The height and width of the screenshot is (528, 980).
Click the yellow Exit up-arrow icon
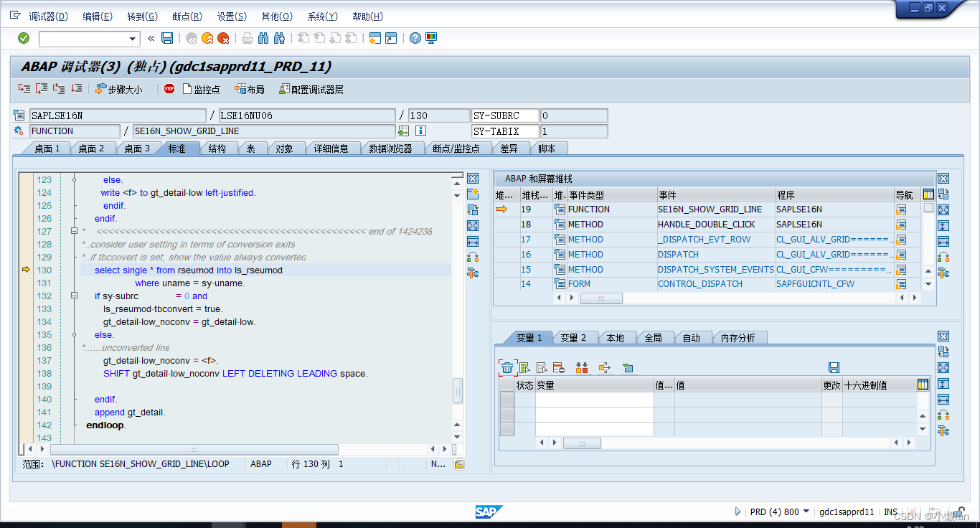click(207, 38)
